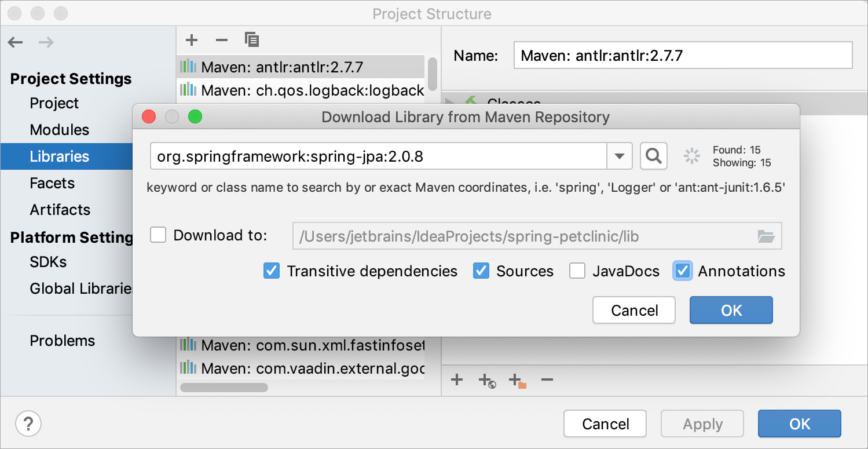Click the library list horizontal scrollbar
The height and width of the screenshot is (449, 868).
pos(224,388)
